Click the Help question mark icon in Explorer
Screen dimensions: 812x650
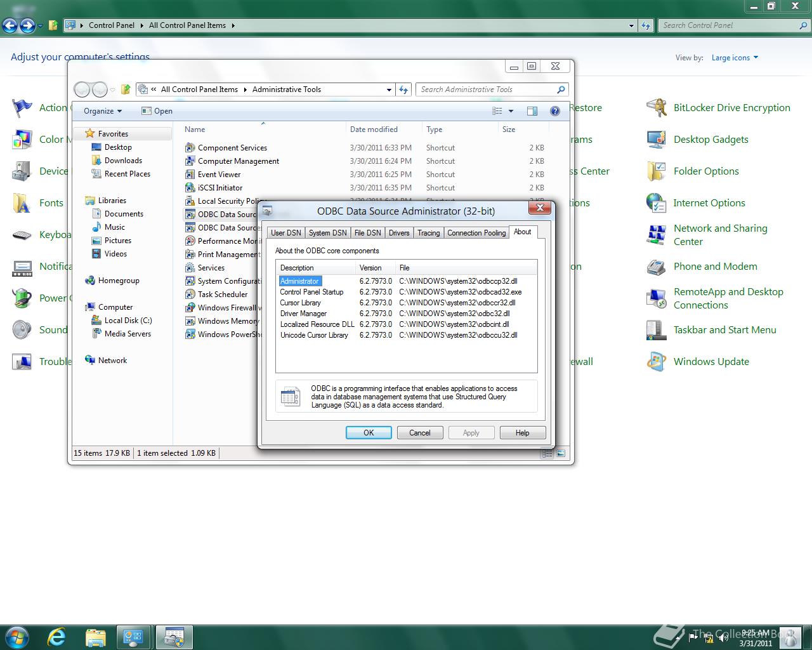click(555, 111)
